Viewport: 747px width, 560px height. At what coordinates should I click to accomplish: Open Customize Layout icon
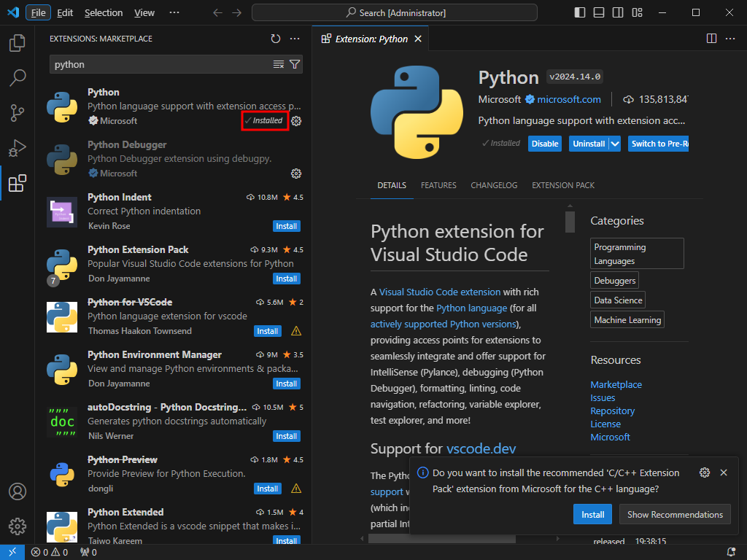[x=637, y=12]
